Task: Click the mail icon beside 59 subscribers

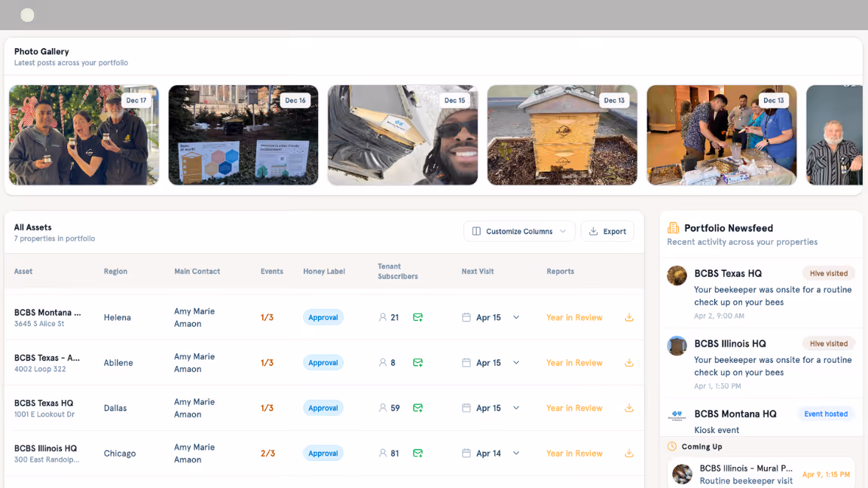Action: click(x=418, y=408)
